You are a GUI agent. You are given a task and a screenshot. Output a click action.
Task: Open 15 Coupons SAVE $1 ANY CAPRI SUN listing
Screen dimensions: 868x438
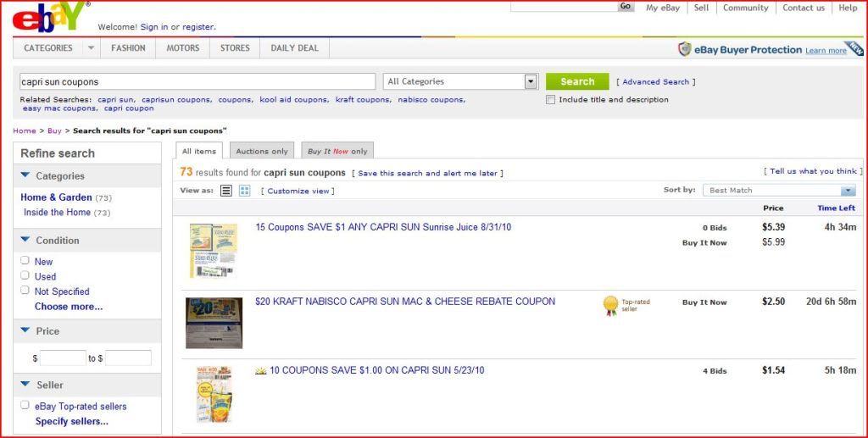click(x=383, y=227)
